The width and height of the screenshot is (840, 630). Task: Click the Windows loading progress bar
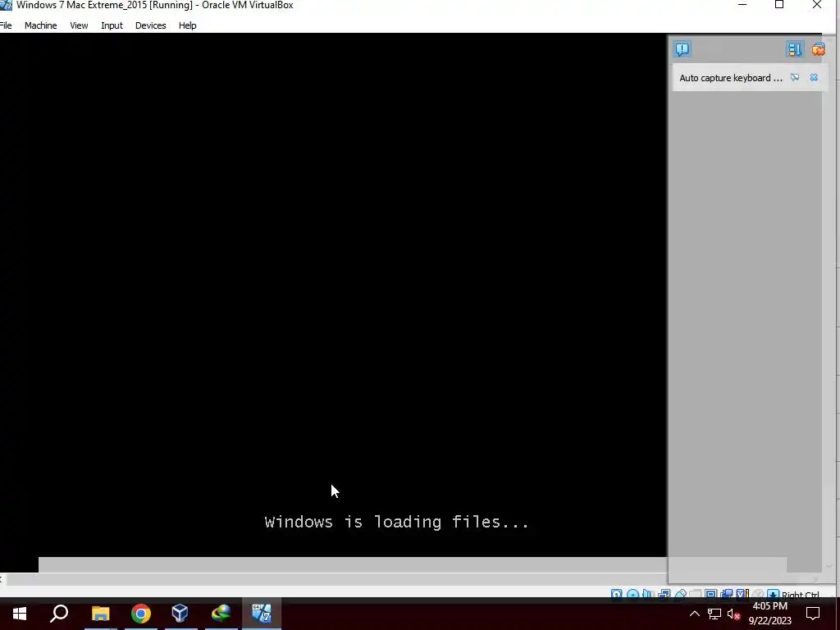coord(413,564)
